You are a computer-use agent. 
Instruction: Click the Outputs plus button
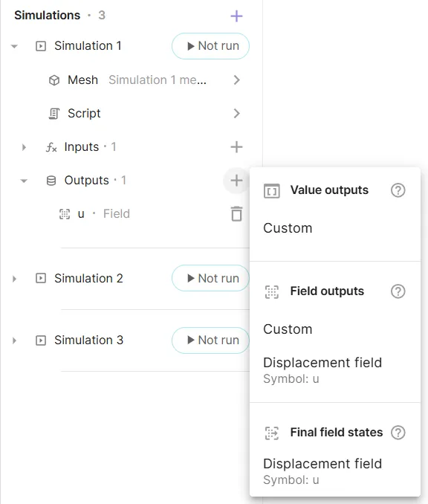tap(236, 181)
